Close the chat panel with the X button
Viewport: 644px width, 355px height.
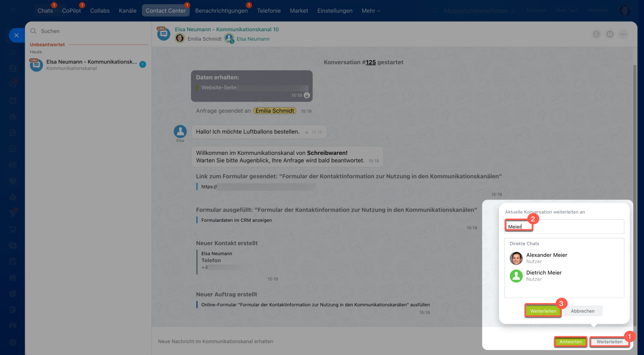pyautogui.click(x=16, y=35)
